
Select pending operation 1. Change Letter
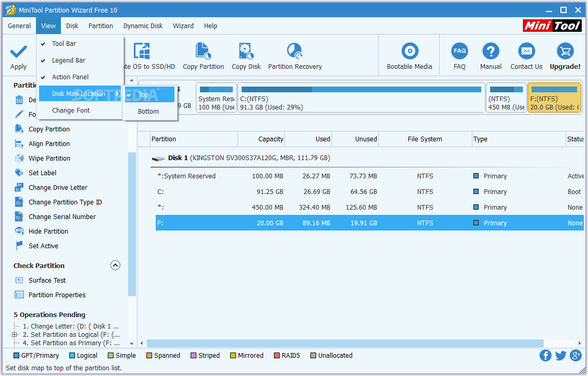tap(71, 326)
